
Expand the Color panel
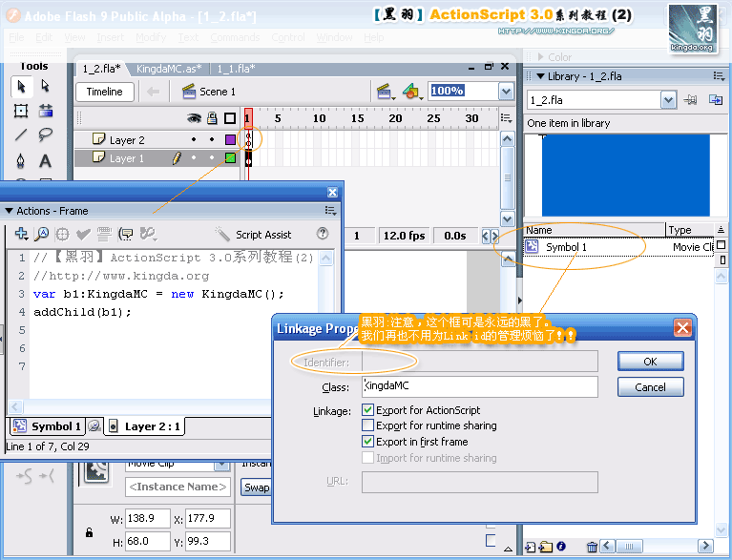tap(540, 57)
